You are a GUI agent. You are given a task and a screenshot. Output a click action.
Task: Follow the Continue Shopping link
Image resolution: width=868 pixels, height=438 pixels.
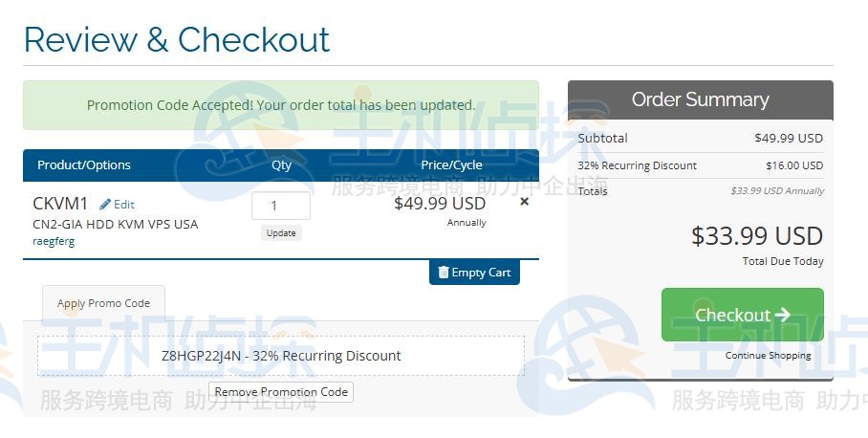pos(768,356)
